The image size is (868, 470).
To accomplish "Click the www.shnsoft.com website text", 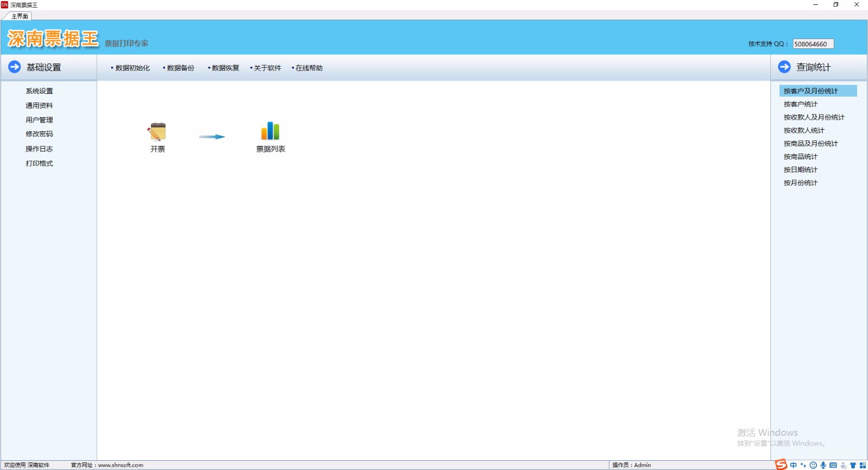I will click(x=120, y=465).
